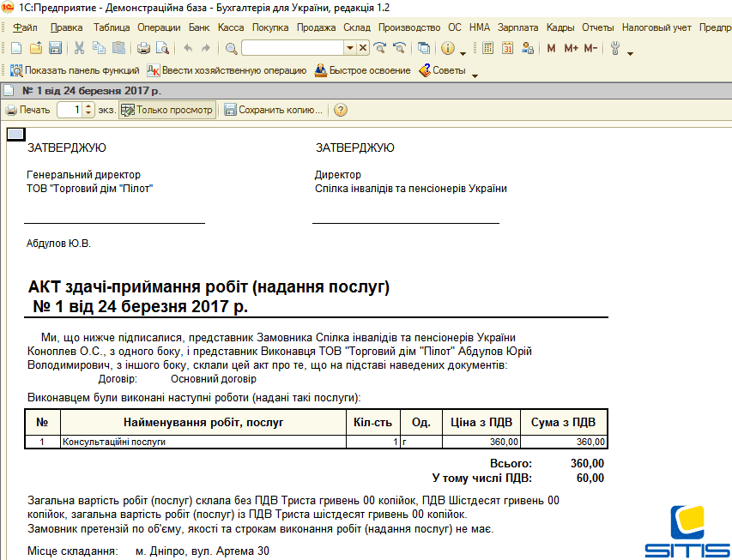Create a new document with the toolbar icon
The height and width of the screenshot is (560, 732).
pos(16,48)
